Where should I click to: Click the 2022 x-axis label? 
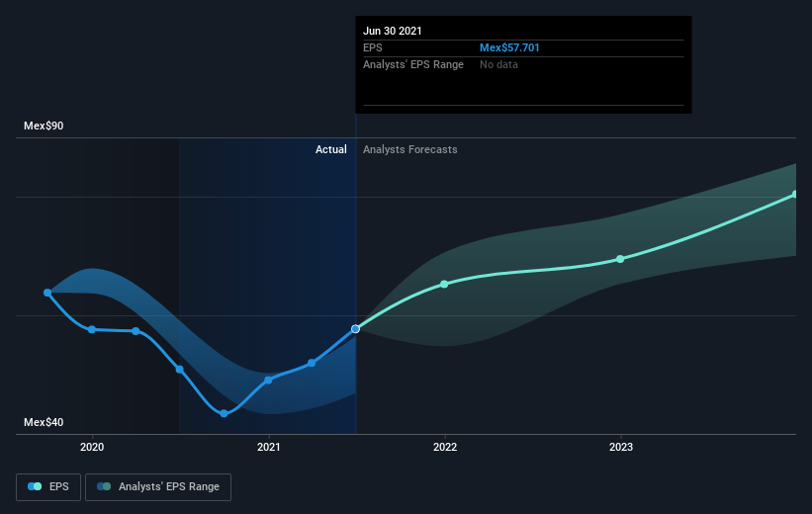click(x=444, y=447)
